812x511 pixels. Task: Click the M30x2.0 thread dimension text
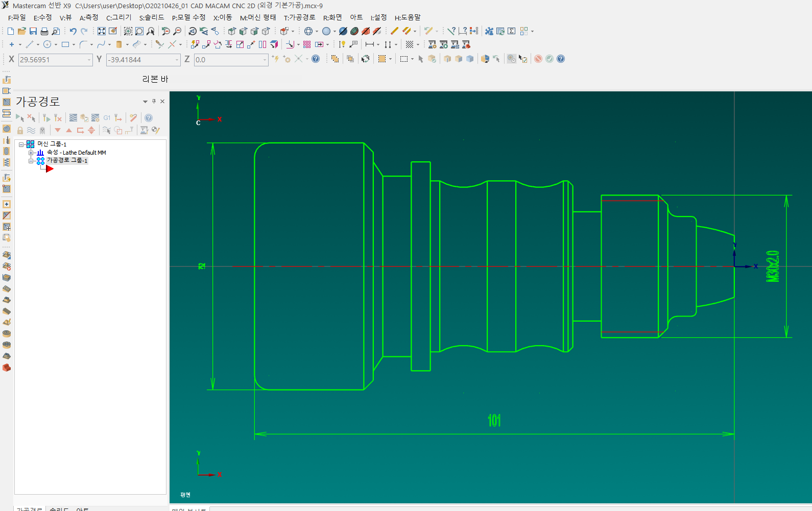[x=773, y=266]
